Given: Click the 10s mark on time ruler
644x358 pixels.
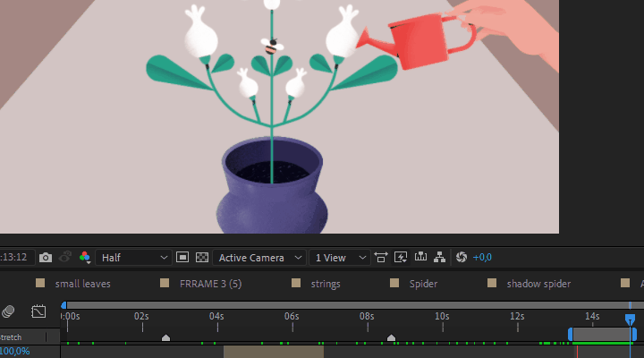Looking at the screenshot, I should click(x=442, y=317).
